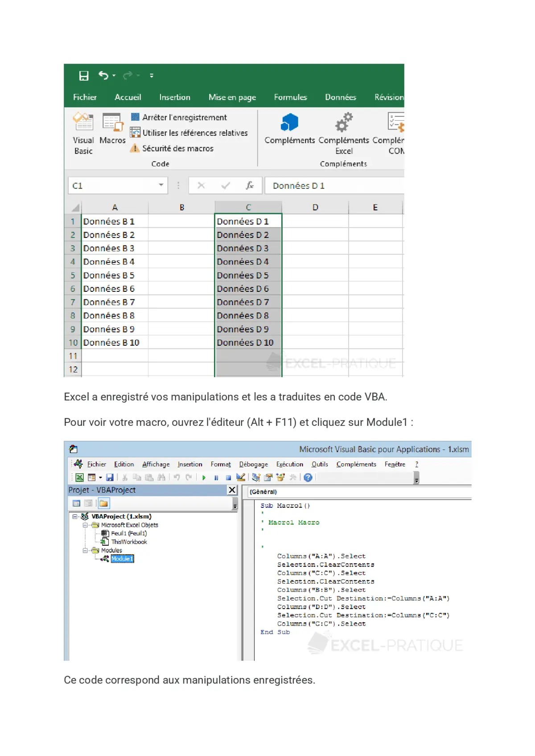Screen dimensions: 535x756
Task: Click the insert function fx icon
Action: click(x=250, y=186)
